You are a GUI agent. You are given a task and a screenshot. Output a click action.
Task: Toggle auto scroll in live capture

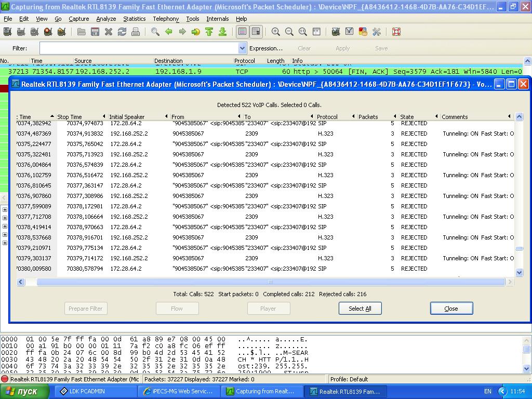click(x=256, y=32)
